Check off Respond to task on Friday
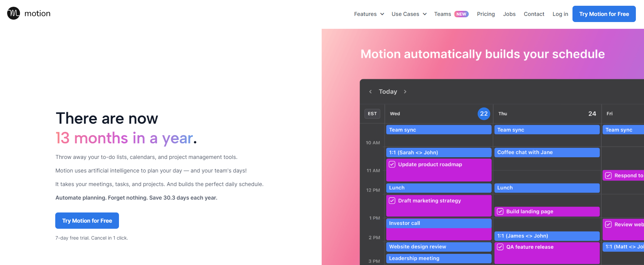Viewport: 644px width, 265px height. 608,176
